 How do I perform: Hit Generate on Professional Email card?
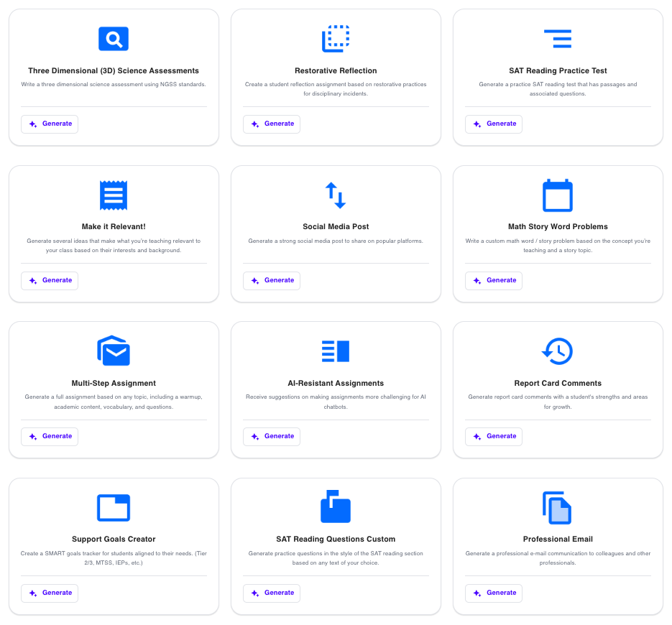[494, 593]
